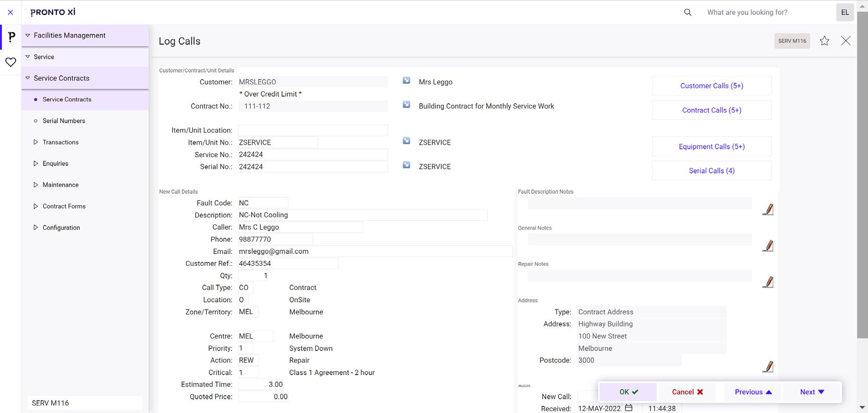This screenshot has width=868, height=413.
Task: Click the Fault Description Notes text area
Action: point(640,203)
